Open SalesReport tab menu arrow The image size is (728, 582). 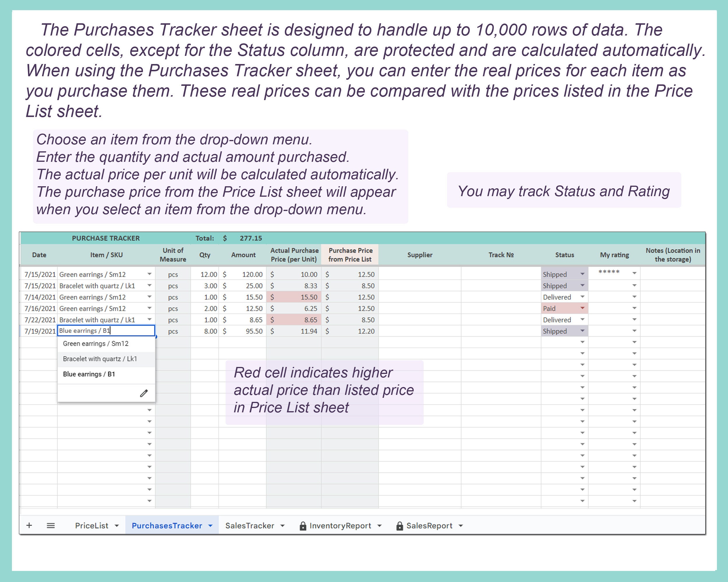coord(461,526)
